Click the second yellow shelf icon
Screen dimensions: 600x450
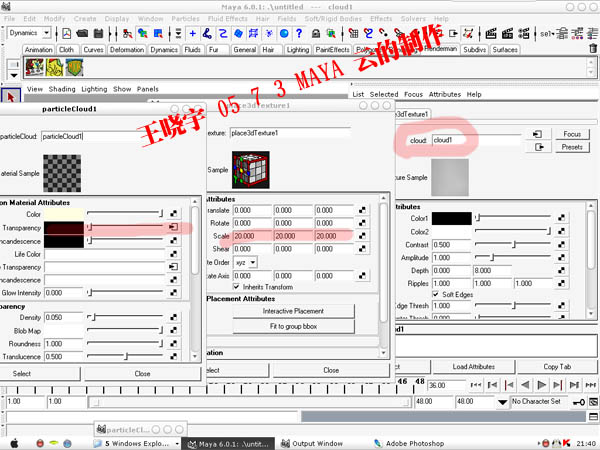(54, 67)
